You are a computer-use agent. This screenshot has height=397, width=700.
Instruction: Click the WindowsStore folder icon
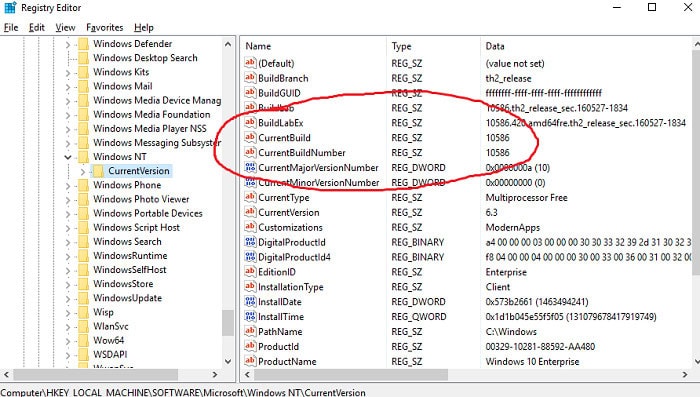point(83,284)
